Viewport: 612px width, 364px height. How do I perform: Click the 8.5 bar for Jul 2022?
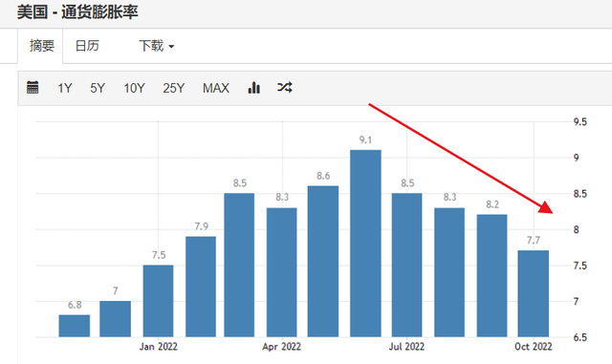pyautogui.click(x=406, y=265)
